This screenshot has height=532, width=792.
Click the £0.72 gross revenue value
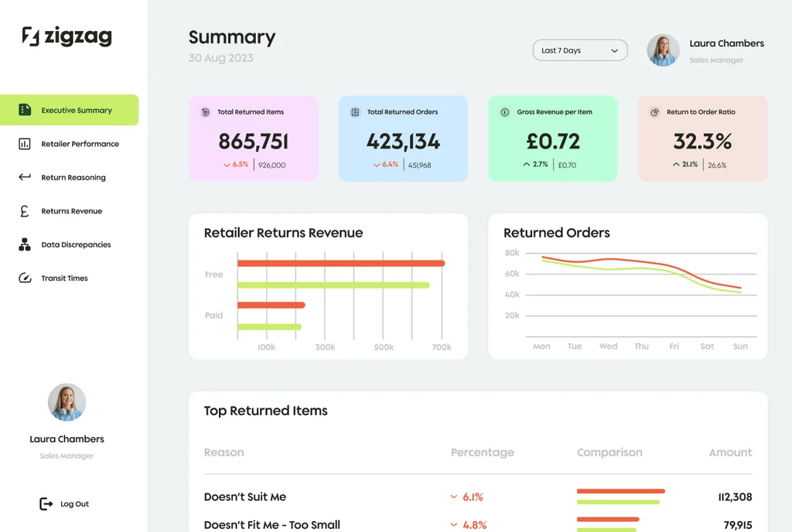coord(552,142)
